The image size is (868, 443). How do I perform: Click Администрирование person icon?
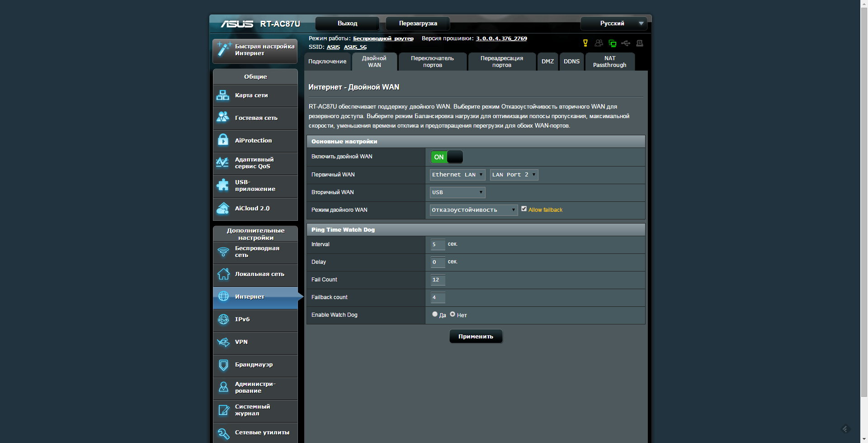223,387
